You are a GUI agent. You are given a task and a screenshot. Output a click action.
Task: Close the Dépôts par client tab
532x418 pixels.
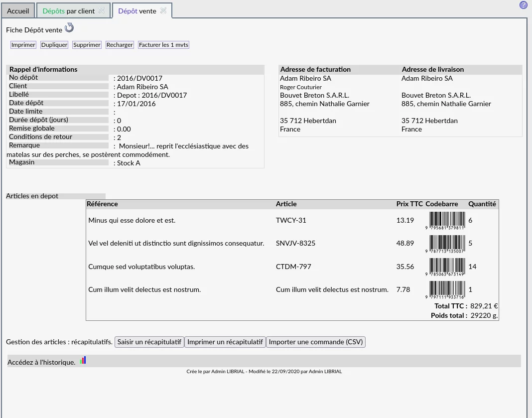[102, 10]
